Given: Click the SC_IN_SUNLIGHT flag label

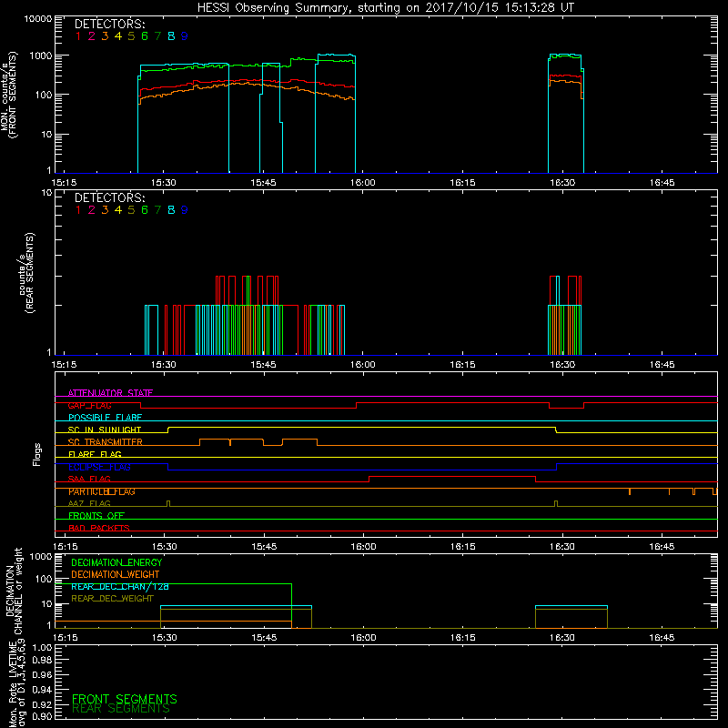Looking at the screenshot, I should coord(105,430).
